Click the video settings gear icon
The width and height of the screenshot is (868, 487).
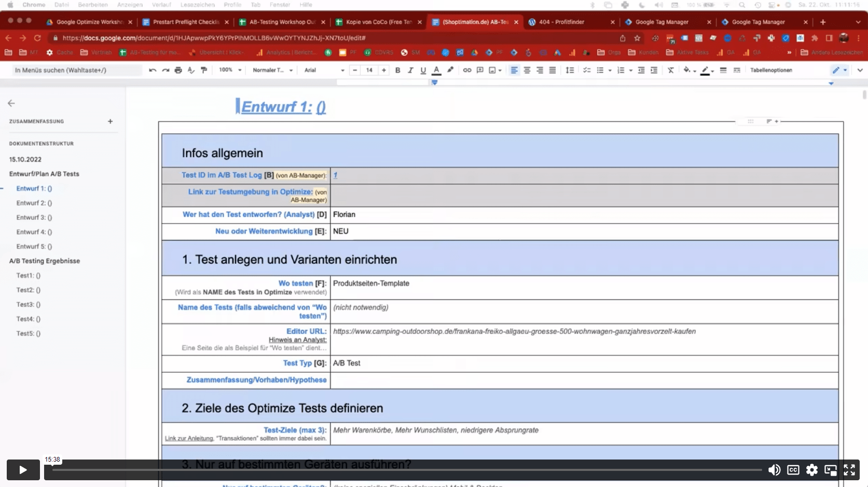pos(811,470)
